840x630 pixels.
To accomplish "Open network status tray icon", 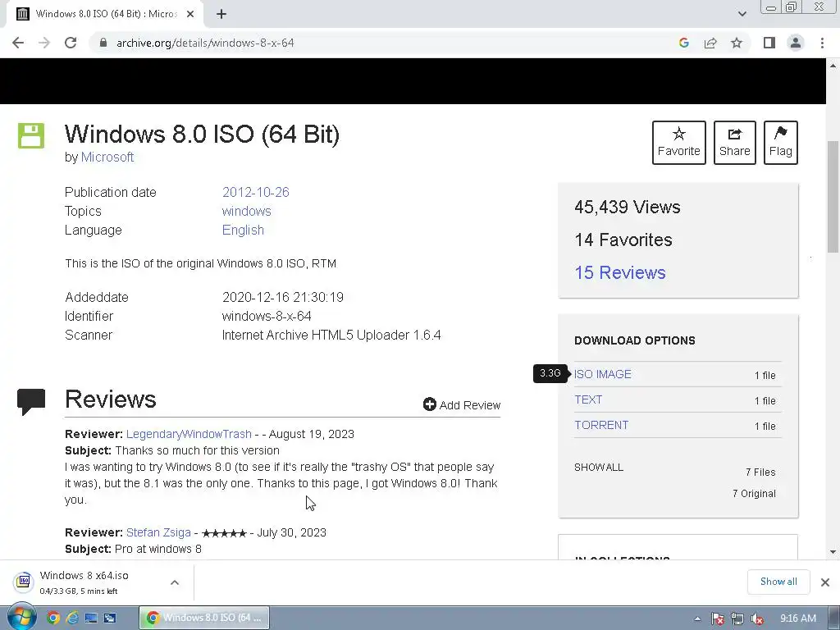I will (737, 619).
